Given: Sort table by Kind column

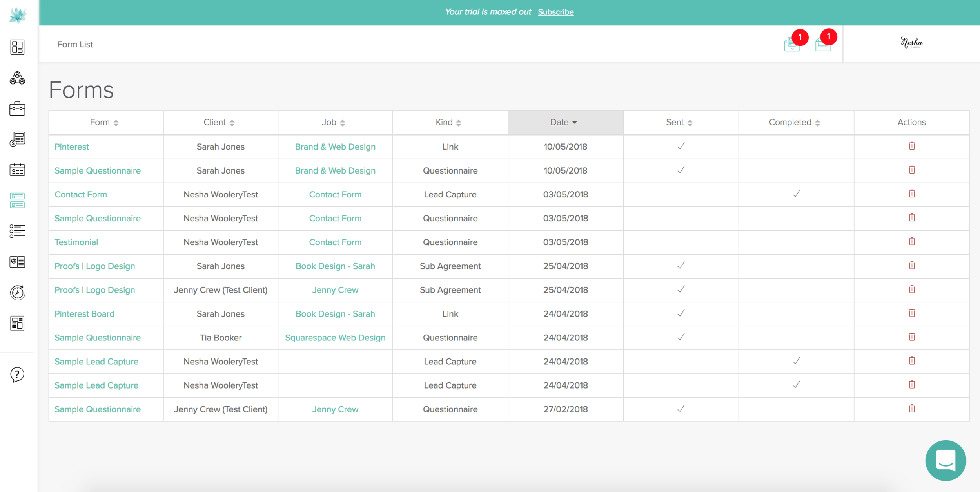Looking at the screenshot, I should (450, 123).
